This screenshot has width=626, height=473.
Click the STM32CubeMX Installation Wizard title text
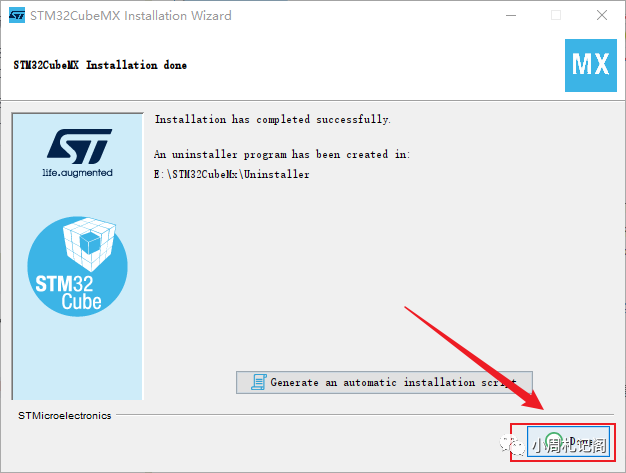tap(131, 16)
